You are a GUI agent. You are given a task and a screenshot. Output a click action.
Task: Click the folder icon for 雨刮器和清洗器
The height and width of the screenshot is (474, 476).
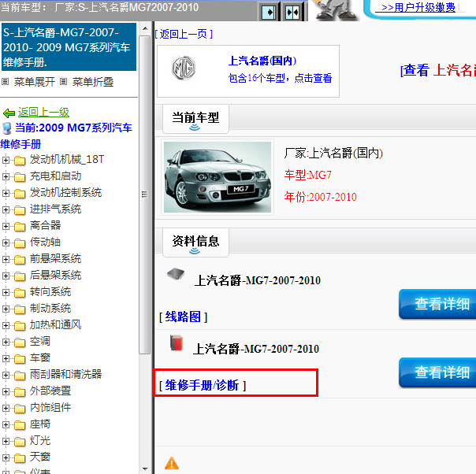(20, 375)
